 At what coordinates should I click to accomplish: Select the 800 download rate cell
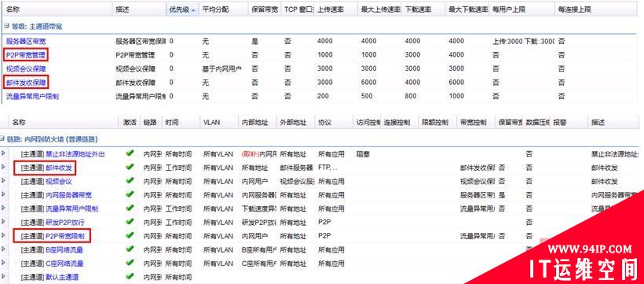[411, 96]
